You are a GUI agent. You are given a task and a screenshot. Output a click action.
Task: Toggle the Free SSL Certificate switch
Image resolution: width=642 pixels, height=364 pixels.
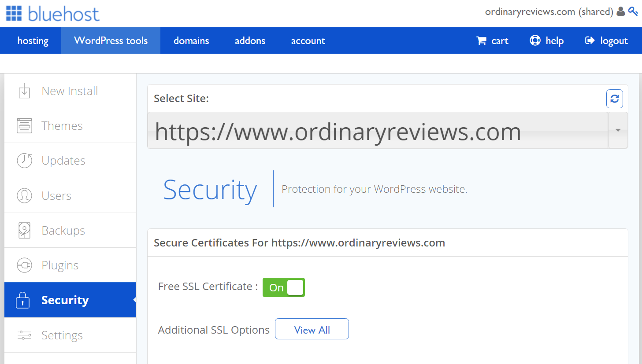point(284,287)
